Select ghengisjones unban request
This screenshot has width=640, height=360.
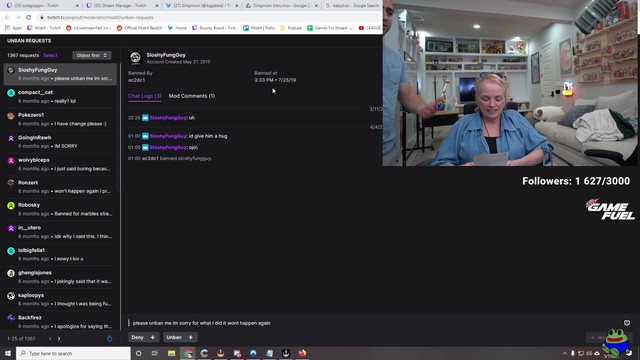60,277
